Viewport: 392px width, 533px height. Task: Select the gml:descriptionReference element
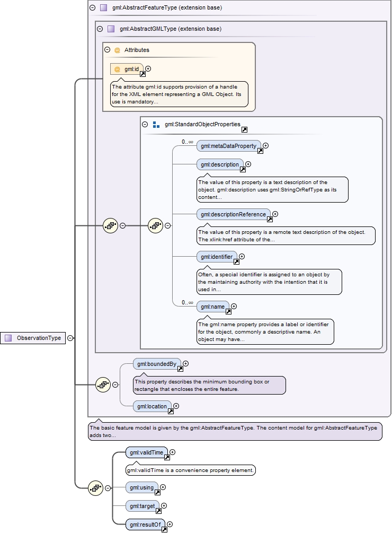[x=233, y=214]
